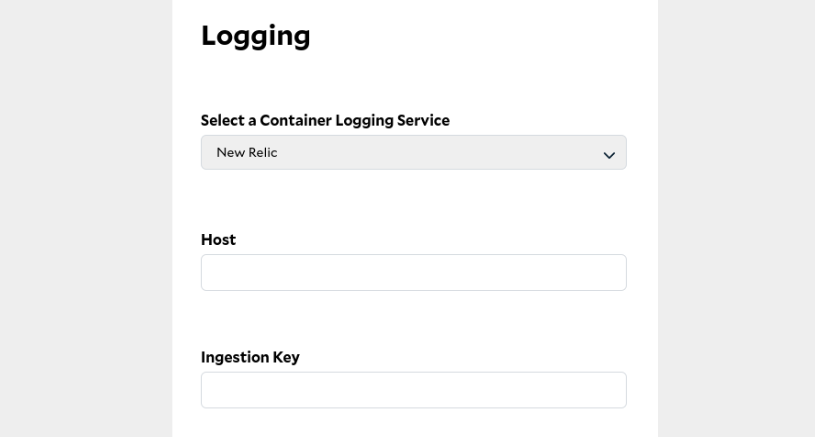Open the Container Logging Service dropdown
Viewport: 815px width, 437px height.
pos(414,152)
